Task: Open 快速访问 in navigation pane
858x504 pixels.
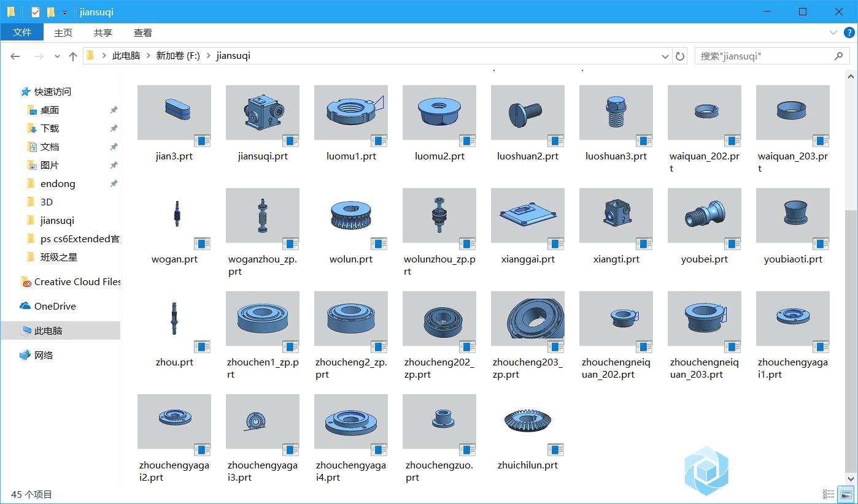Action: coord(52,91)
